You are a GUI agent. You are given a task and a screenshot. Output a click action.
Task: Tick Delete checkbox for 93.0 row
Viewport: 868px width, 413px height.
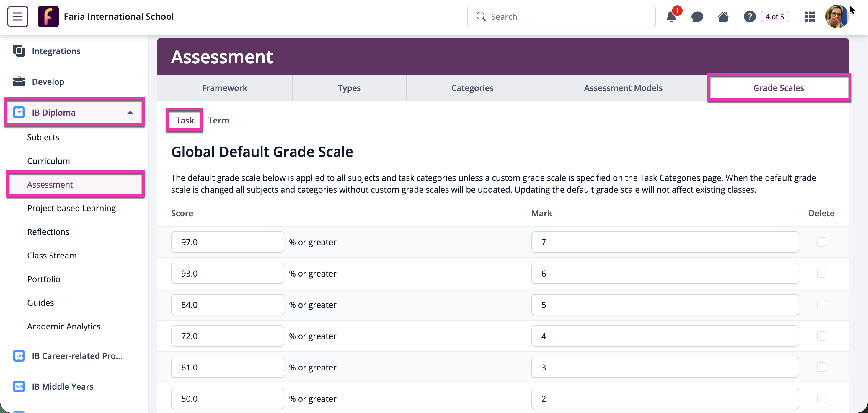(821, 273)
